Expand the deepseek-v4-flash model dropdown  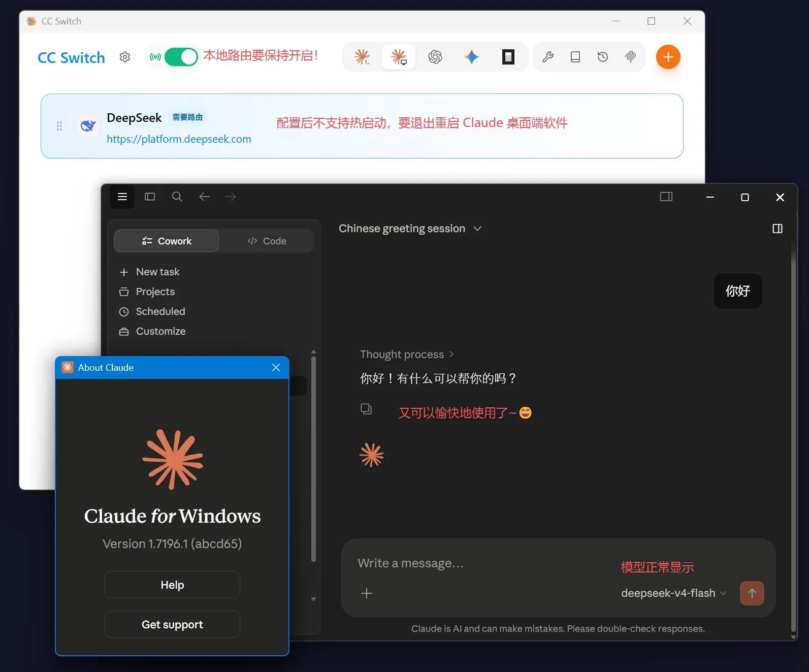tap(674, 593)
